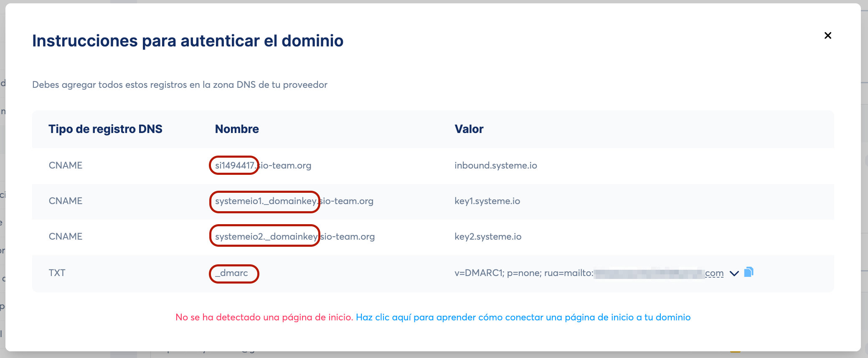Copy the DMARC TXT value

749,272
